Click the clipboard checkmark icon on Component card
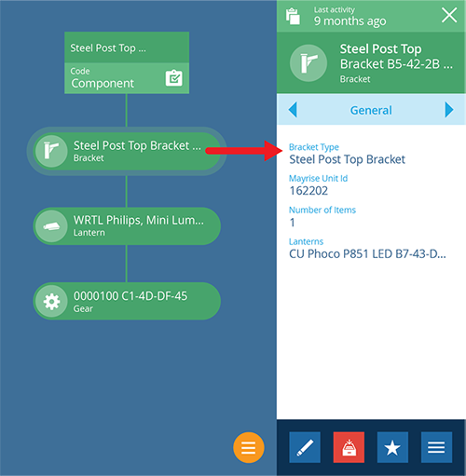Viewport: 466px width, 476px height. [173, 78]
